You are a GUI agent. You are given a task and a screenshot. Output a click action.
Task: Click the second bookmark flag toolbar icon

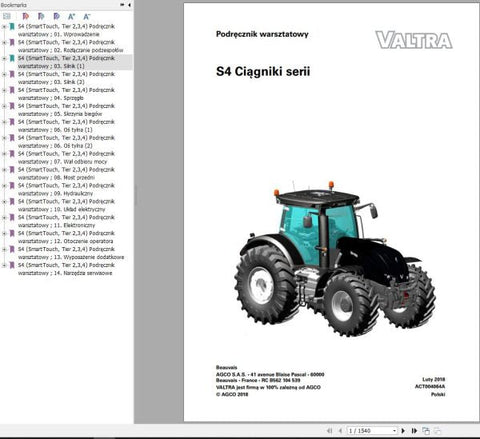click(x=41, y=16)
